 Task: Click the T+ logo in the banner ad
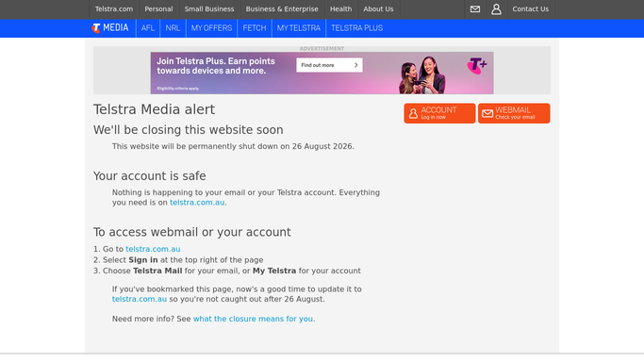pyautogui.click(x=477, y=65)
